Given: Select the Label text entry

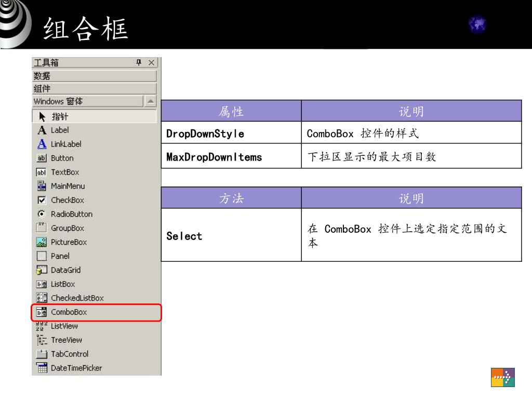Looking at the screenshot, I should point(60,130).
